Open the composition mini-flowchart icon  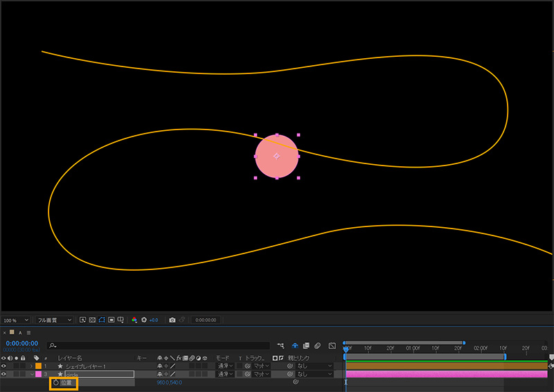(x=280, y=345)
